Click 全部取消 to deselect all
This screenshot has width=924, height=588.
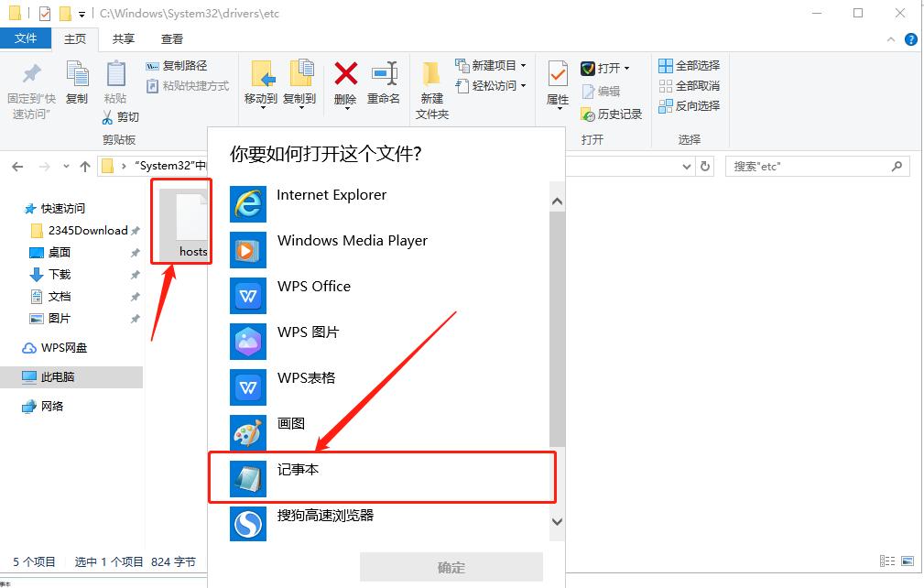click(x=690, y=86)
